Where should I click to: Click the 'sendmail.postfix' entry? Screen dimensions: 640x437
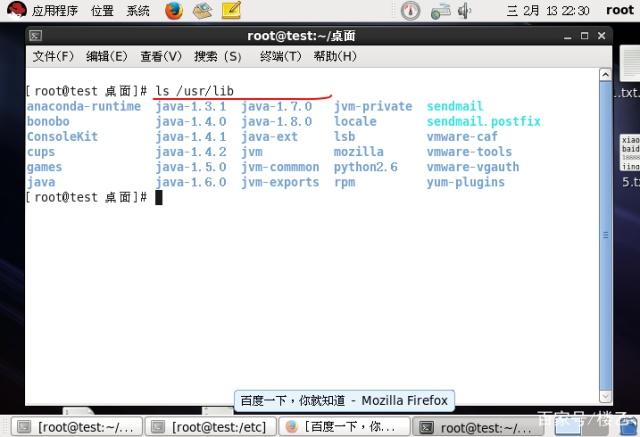pyautogui.click(x=484, y=121)
